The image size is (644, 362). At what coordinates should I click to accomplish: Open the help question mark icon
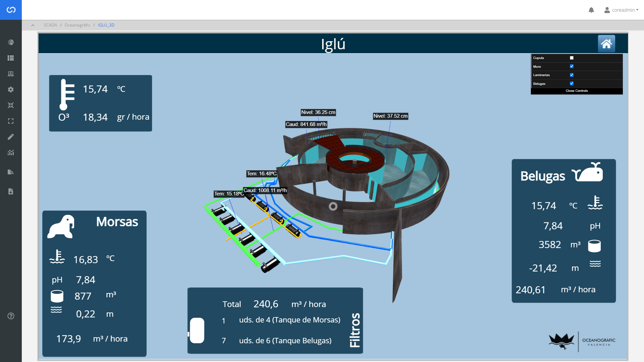(x=11, y=316)
